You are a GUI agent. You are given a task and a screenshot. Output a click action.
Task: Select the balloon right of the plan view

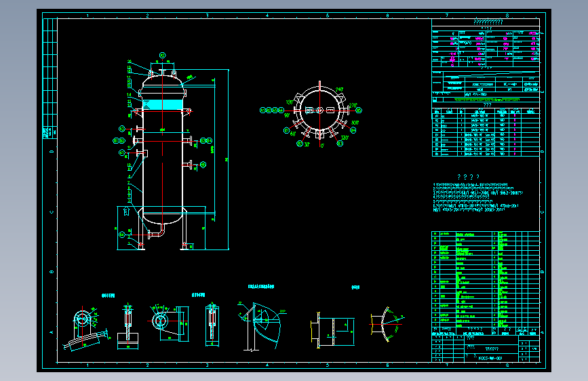click(x=359, y=111)
